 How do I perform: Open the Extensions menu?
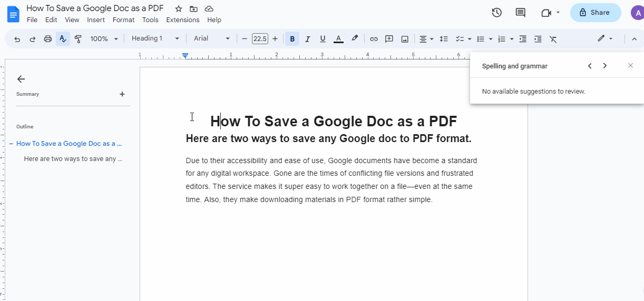pyautogui.click(x=183, y=20)
